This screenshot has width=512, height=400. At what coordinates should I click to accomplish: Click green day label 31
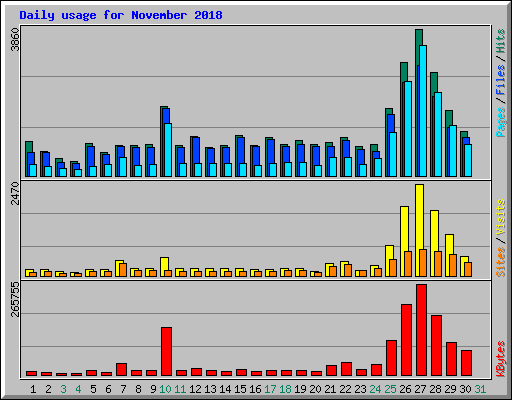click(480, 389)
